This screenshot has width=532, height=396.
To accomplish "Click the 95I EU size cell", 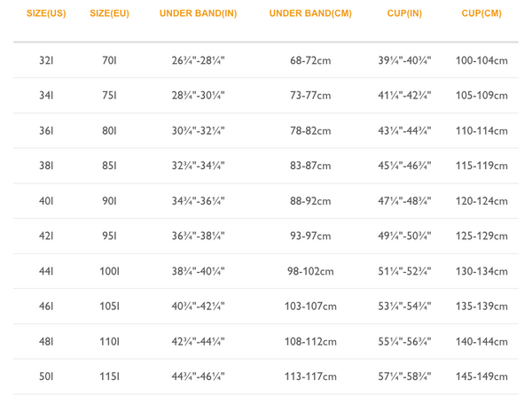I will pyautogui.click(x=109, y=236).
